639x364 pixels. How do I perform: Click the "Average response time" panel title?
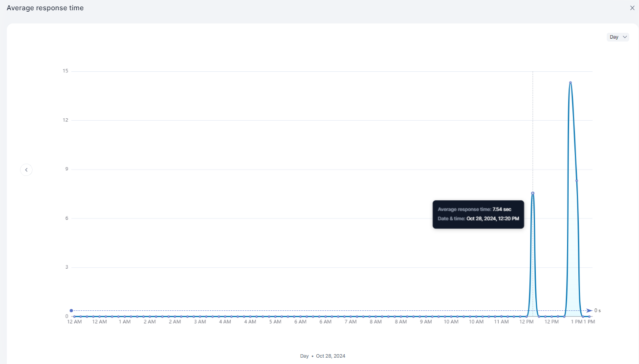coord(45,8)
